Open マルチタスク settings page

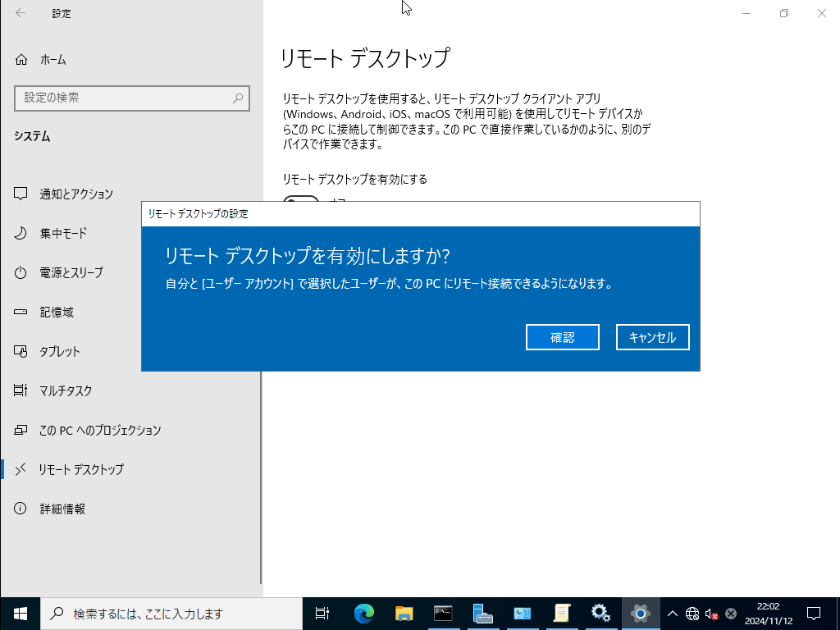click(x=66, y=391)
